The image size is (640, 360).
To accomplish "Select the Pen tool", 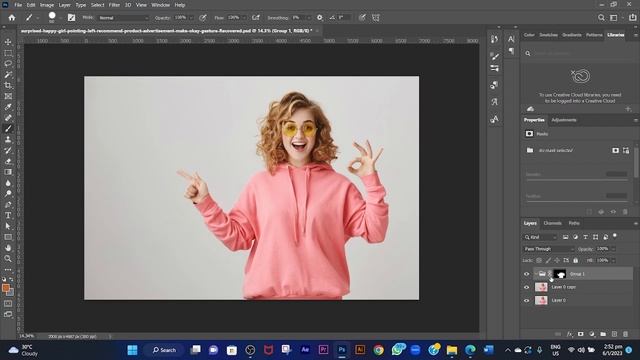I will [x=8, y=204].
